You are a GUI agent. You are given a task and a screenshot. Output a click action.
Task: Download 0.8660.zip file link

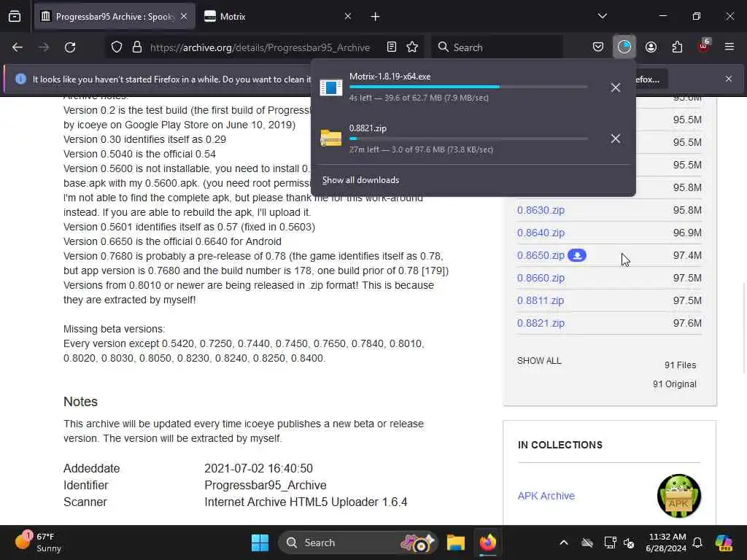pos(541,278)
